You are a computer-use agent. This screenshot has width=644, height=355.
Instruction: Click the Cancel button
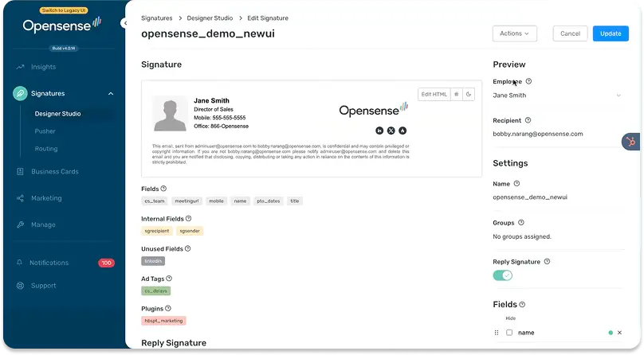tap(570, 33)
